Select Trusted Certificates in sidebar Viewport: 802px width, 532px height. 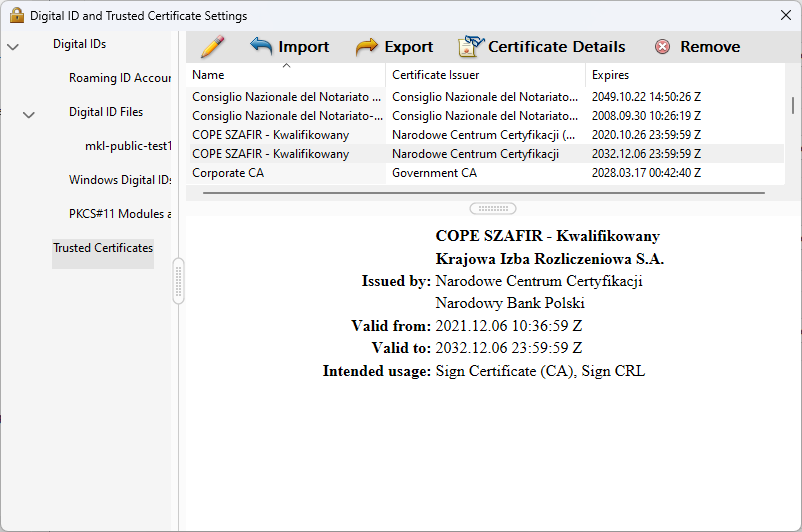click(x=103, y=248)
